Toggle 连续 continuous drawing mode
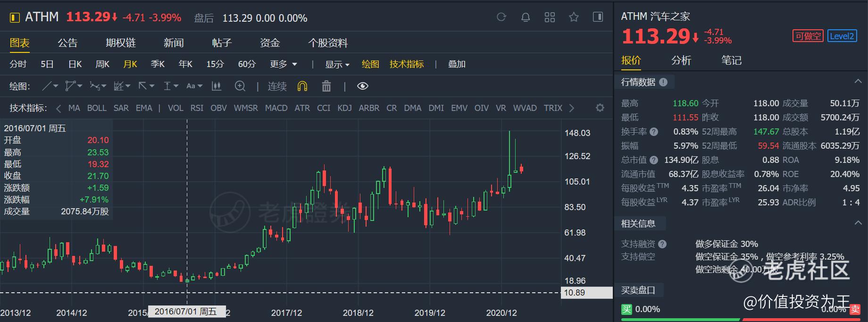 coord(277,86)
